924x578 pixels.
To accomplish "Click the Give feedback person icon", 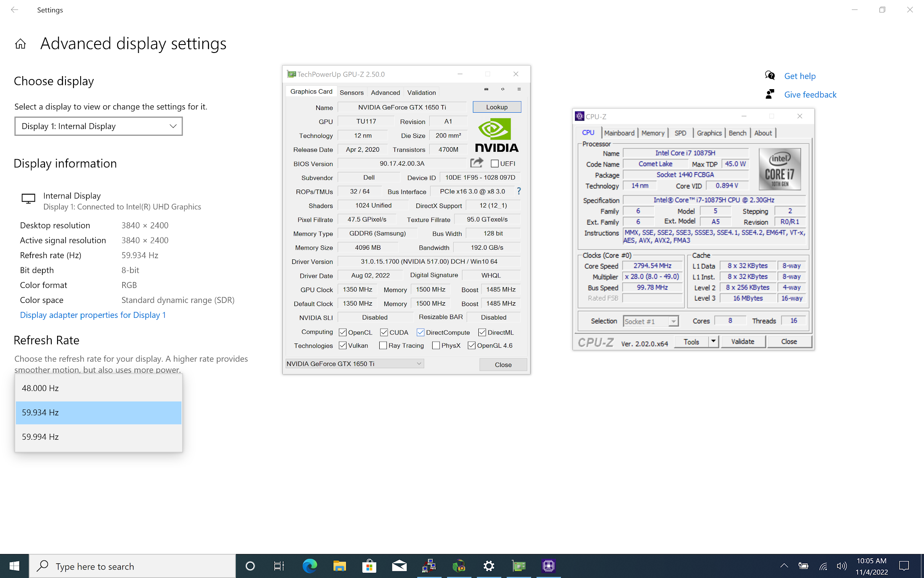I will [770, 94].
